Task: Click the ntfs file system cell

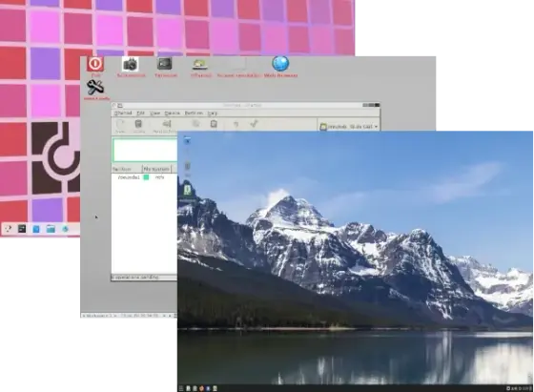Action: pos(159,177)
